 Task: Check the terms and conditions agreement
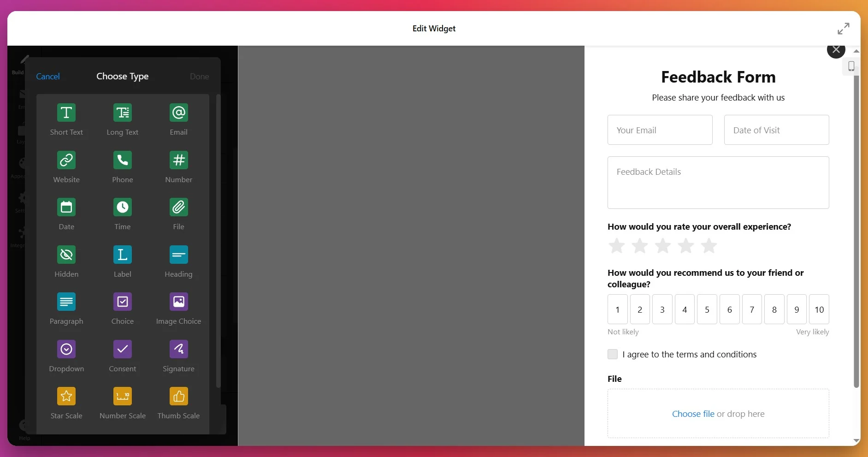(612, 354)
